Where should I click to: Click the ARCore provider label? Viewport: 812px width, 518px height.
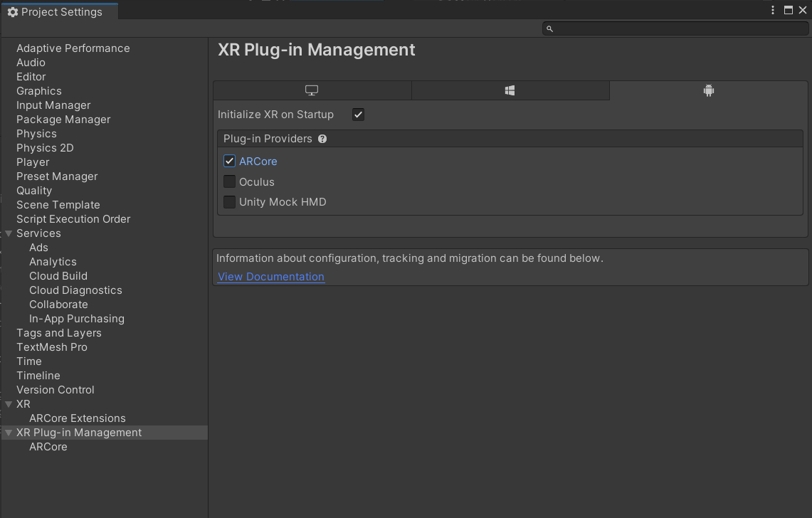click(x=258, y=161)
